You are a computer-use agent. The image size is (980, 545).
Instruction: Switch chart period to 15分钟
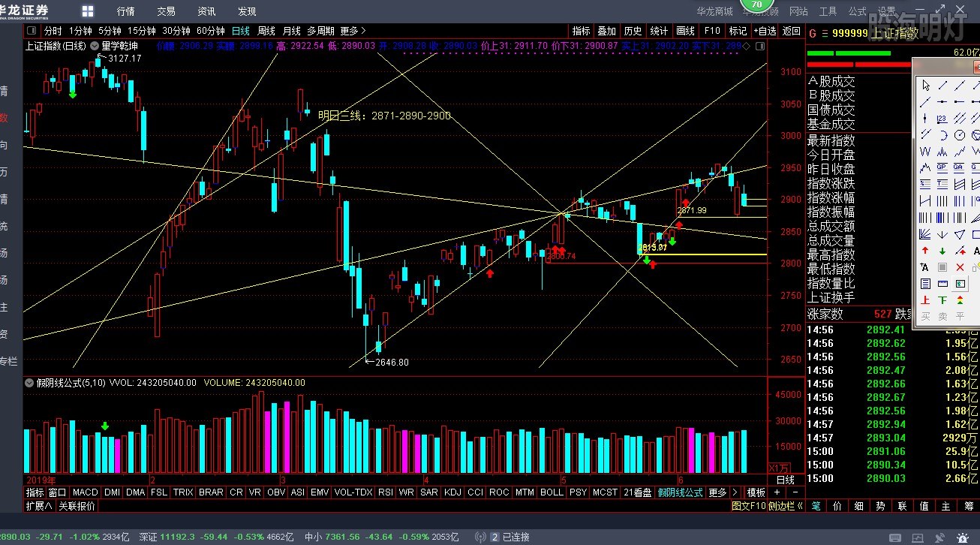click(x=141, y=31)
